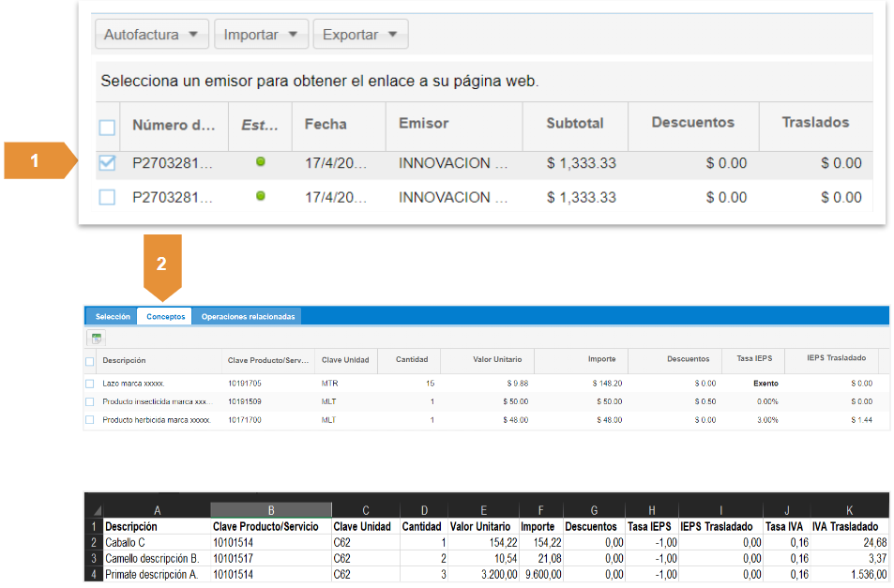Viewport: 894px width, 588px height.
Task: Click the export-to-Excel icon under the Conceptos tab
Action: (97, 338)
